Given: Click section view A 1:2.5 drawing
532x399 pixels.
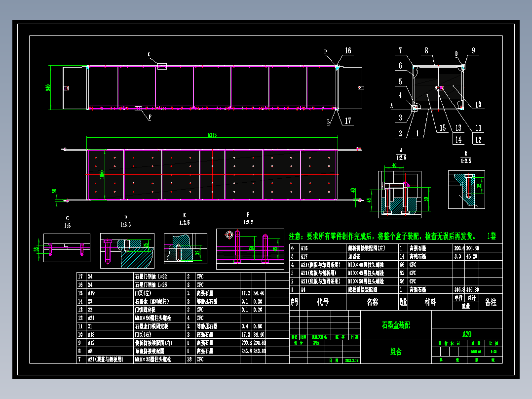Looking at the screenshot, I should point(400,195).
